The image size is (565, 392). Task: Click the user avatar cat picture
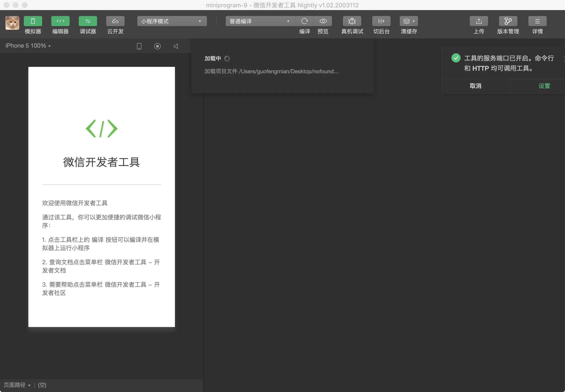click(12, 23)
